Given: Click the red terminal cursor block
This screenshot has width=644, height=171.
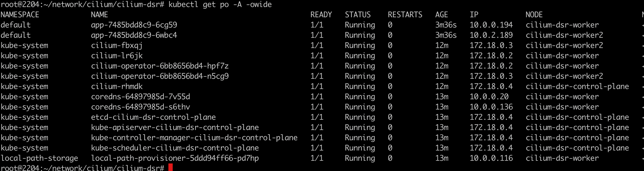Looking at the screenshot, I should (170, 167).
